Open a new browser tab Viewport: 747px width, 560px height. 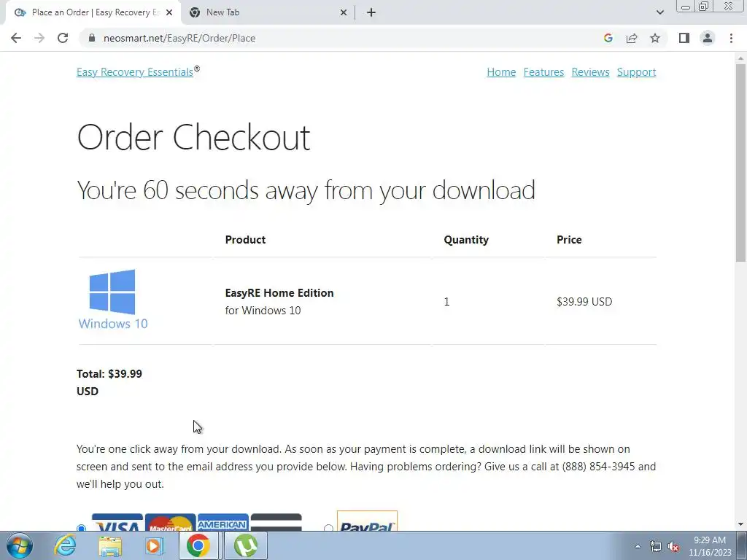[371, 12]
